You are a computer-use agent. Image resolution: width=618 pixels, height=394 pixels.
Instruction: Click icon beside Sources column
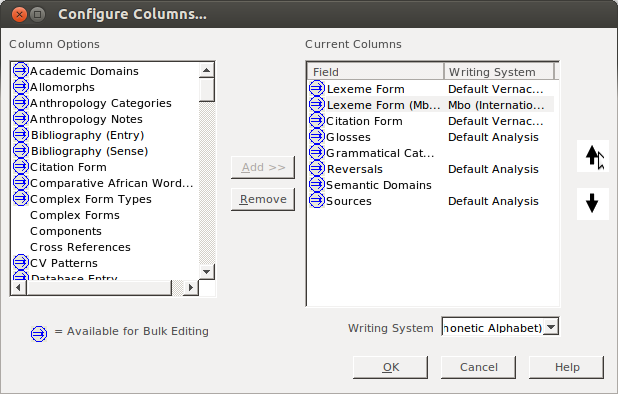click(316, 200)
